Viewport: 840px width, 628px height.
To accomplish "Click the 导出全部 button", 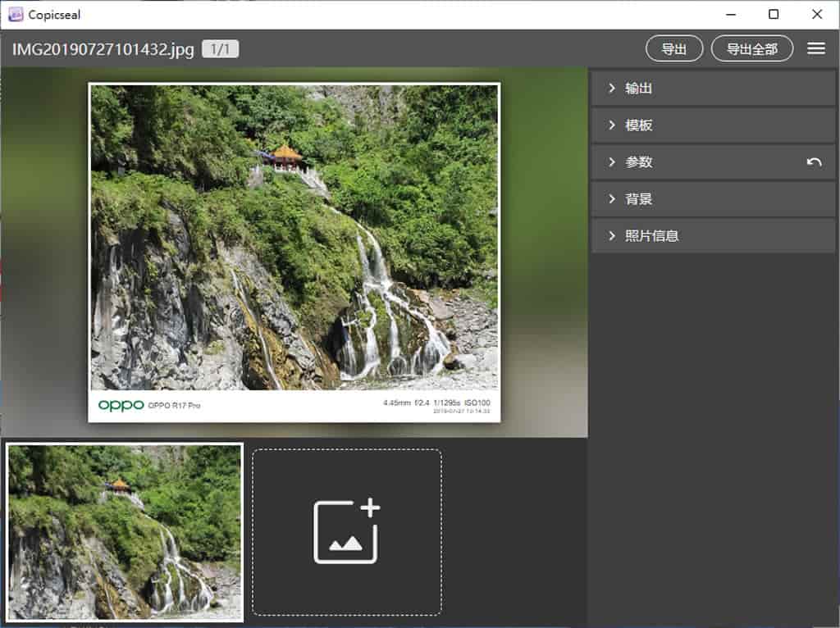I will pyautogui.click(x=751, y=48).
